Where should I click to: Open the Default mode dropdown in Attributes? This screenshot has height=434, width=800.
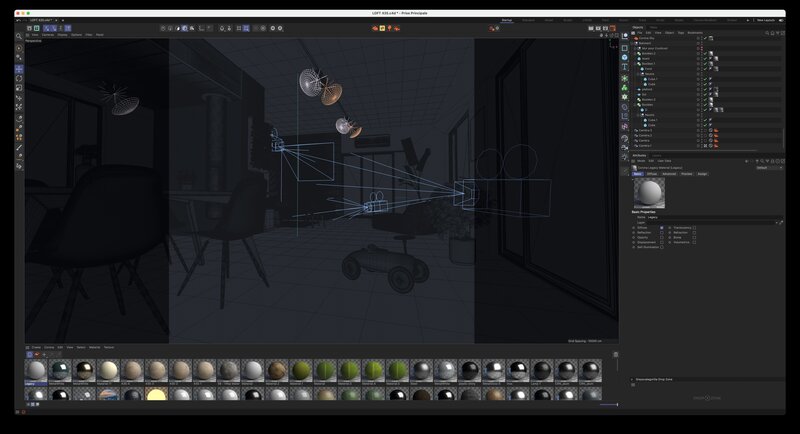pyautogui.click(x=768, y=168)
